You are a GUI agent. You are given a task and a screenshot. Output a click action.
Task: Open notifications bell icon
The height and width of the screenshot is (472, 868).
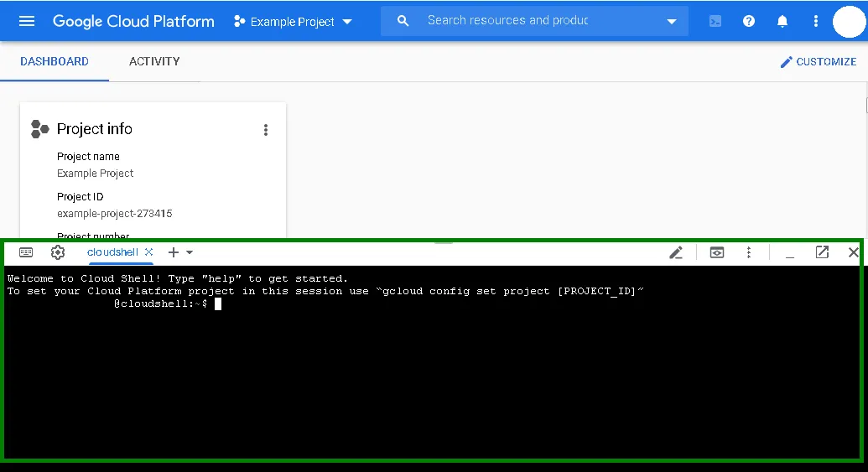click(x=782, y=21)
